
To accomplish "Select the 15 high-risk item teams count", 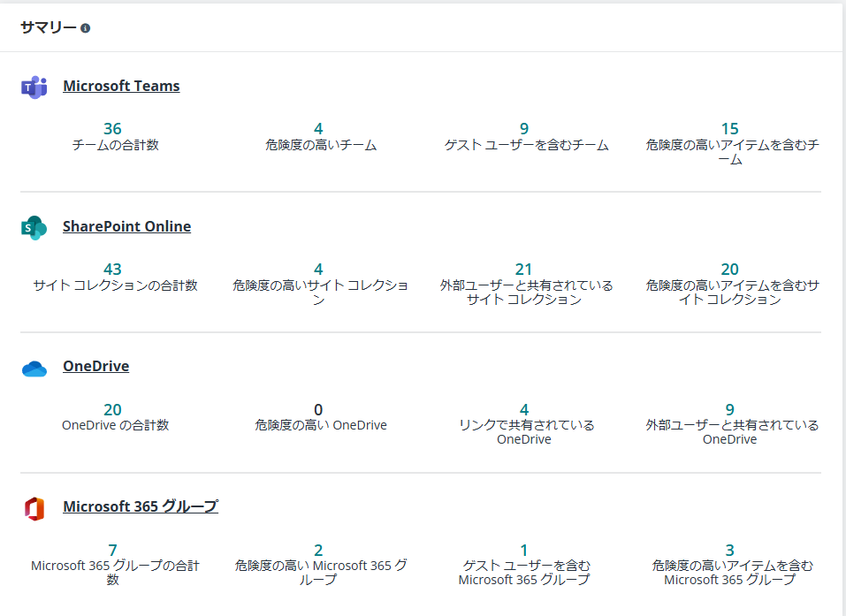I will 729,129.
